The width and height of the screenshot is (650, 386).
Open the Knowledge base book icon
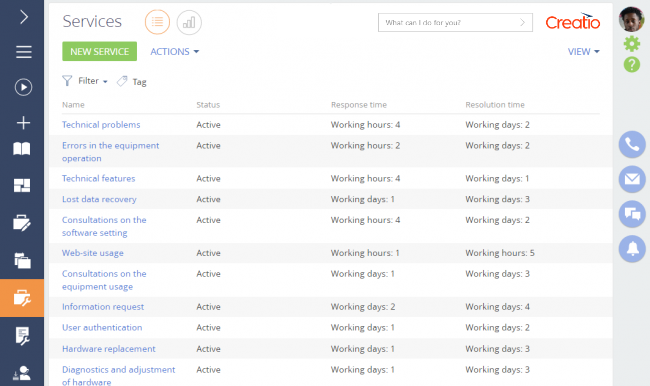pos(22,149)
